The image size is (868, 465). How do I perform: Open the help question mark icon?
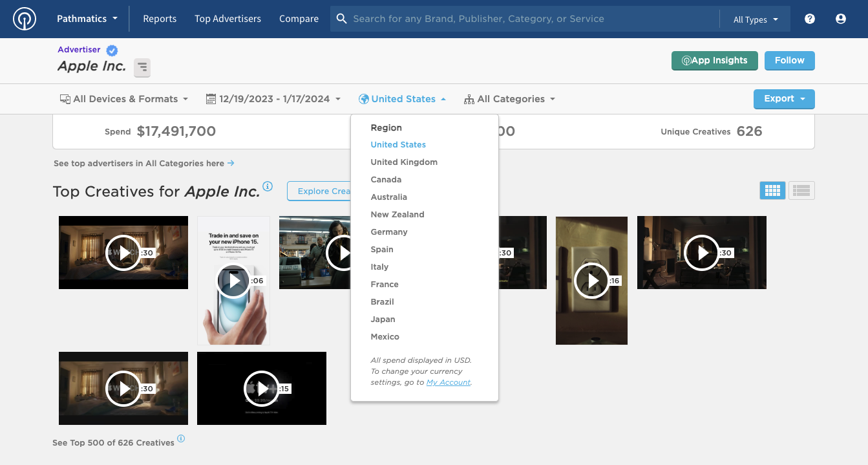[x=810, y=19]
